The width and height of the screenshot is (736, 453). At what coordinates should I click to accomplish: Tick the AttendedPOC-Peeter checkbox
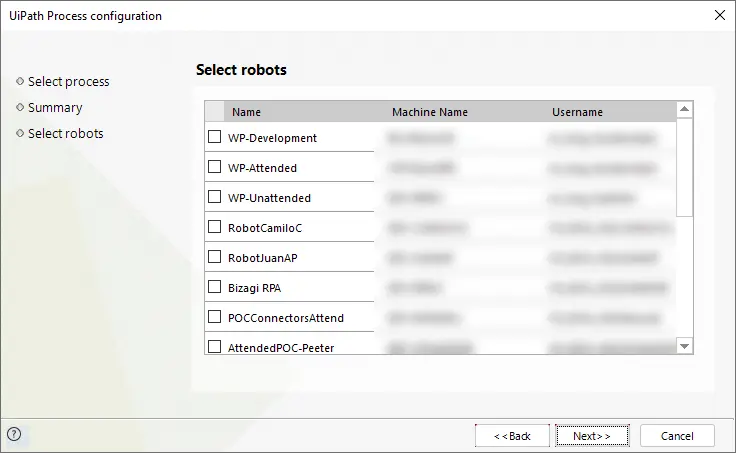pos(215,347)
